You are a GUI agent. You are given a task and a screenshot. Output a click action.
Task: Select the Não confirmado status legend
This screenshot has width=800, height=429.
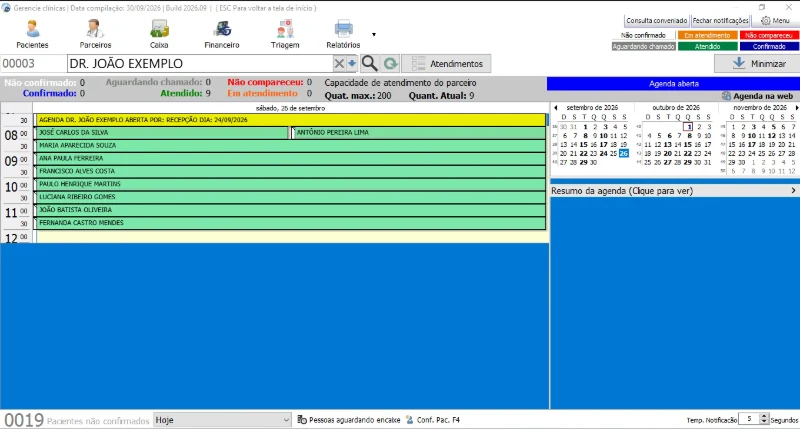[643, 35]
